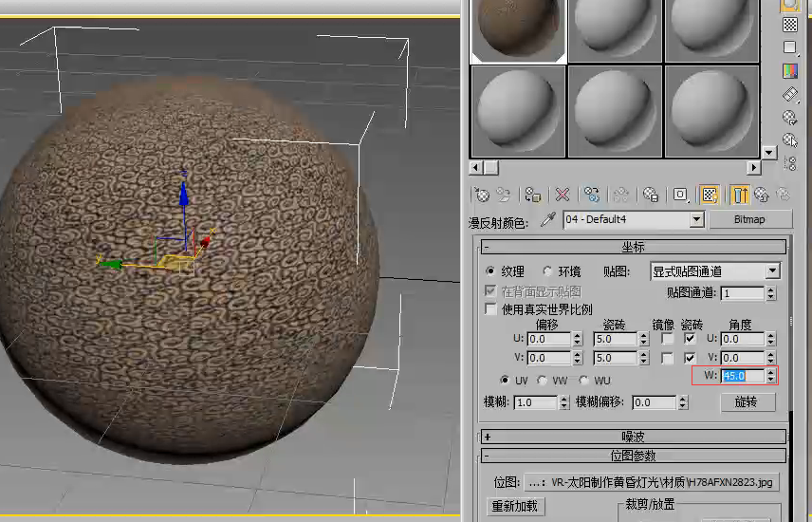812x522 pixels.
Task: Click the Make Preview film icon
Action: pos(790,94)
